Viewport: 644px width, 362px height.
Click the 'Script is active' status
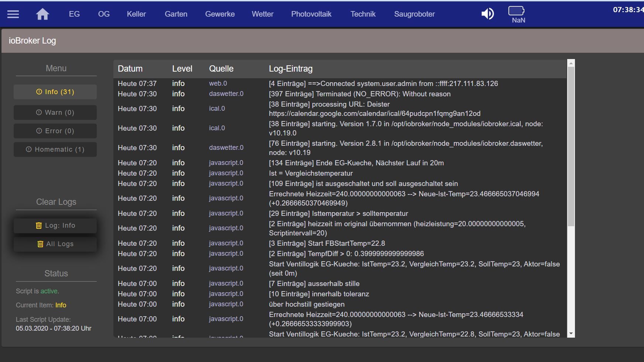click(37, 291)
